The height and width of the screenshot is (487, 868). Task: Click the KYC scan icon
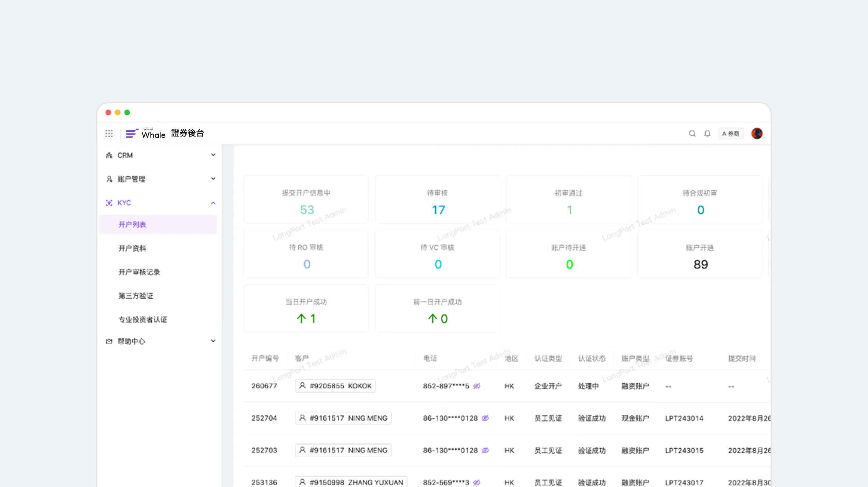pyautogui.click(x=109, y=203)
